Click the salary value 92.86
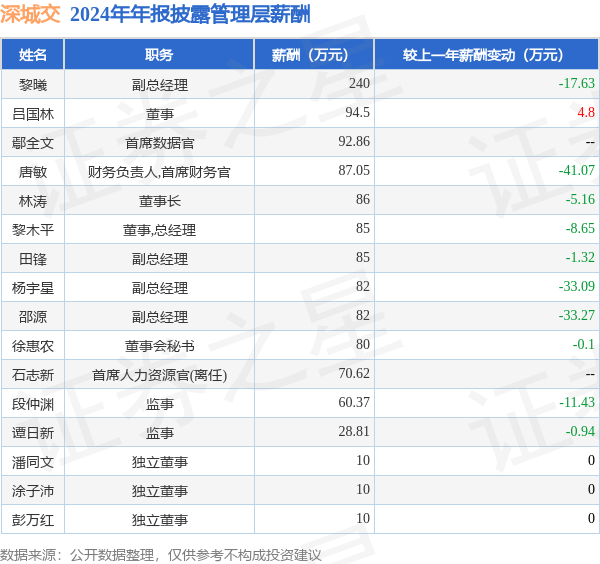The height and width of the screenshot is (564, 600). [x=354, y=142]
